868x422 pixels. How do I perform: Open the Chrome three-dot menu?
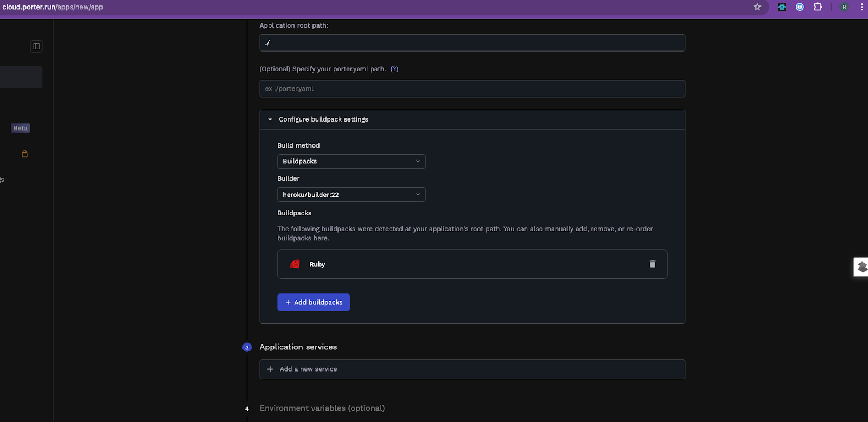coord(861,7)
